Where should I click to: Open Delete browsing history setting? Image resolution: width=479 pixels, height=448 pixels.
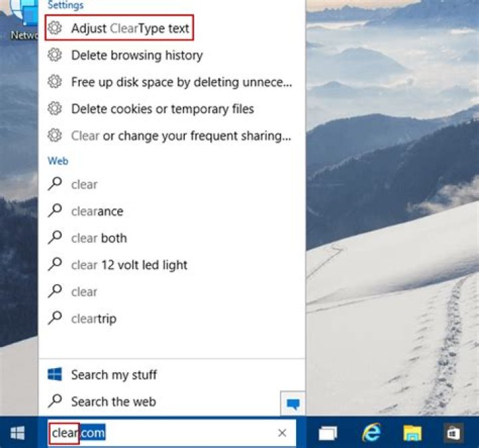pyautogui.click(x=172, y=55)
